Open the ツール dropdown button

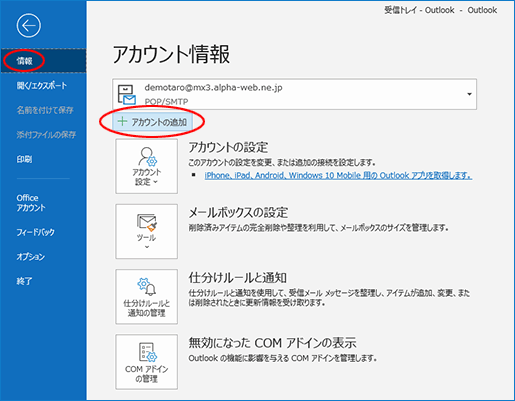point(146,231)
